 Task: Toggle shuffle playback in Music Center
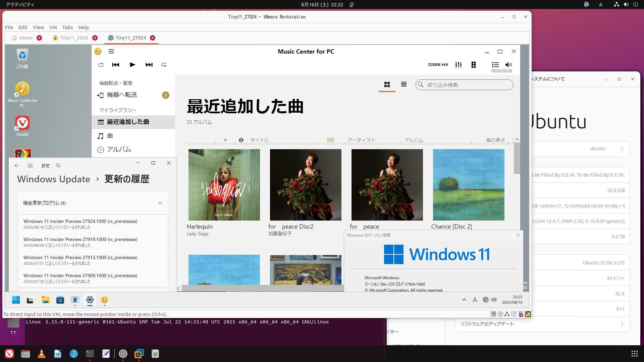101,65
